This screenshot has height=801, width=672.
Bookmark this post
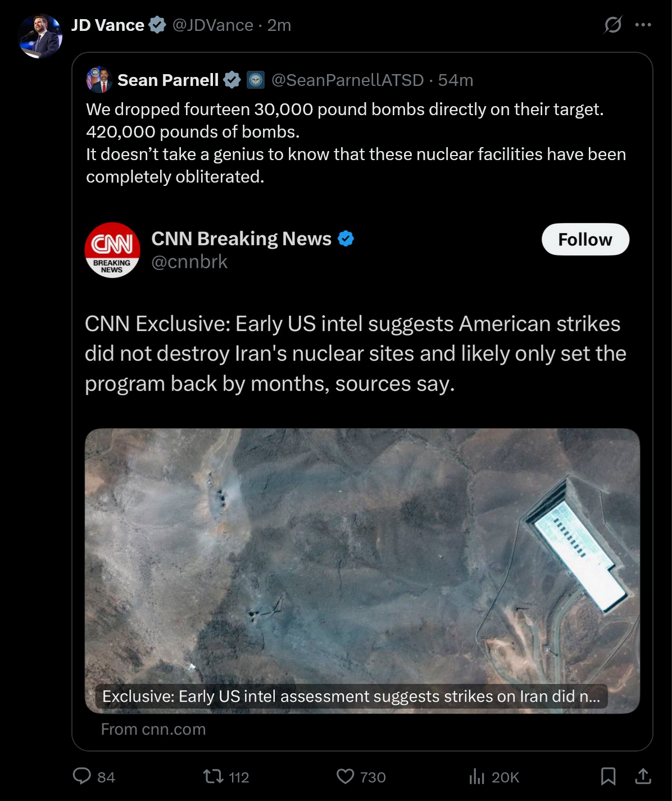point(608,777)
